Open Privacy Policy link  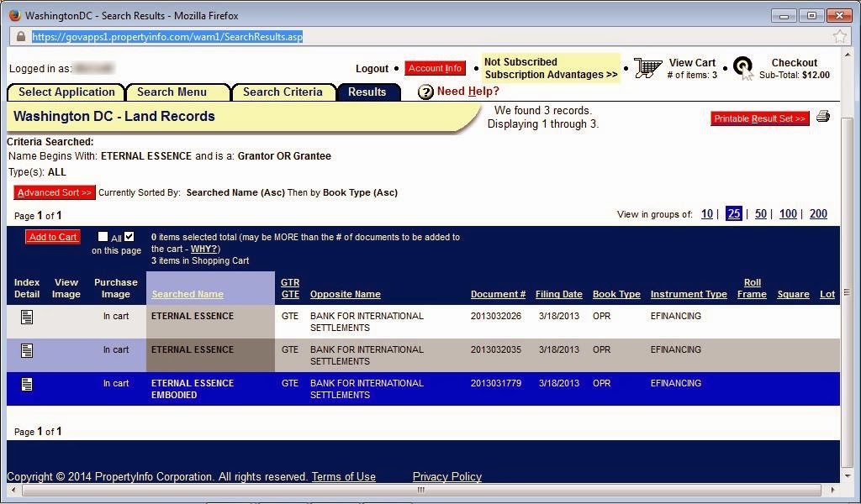point(447,476)
